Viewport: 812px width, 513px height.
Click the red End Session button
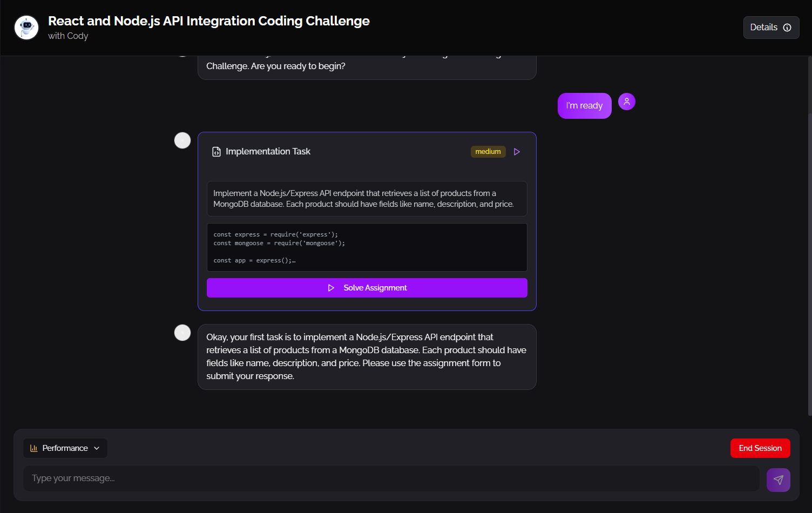(760, 448)
